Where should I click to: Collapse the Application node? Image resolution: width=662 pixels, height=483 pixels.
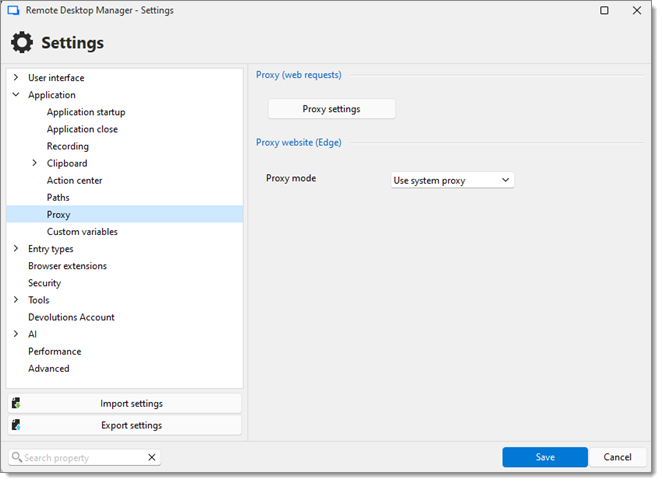tap(16, 95)
